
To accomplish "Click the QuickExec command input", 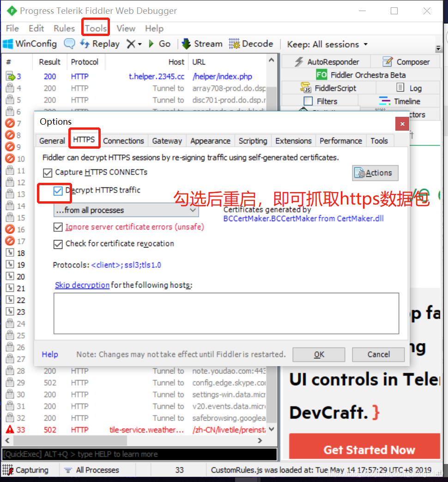I will [139, 454].
